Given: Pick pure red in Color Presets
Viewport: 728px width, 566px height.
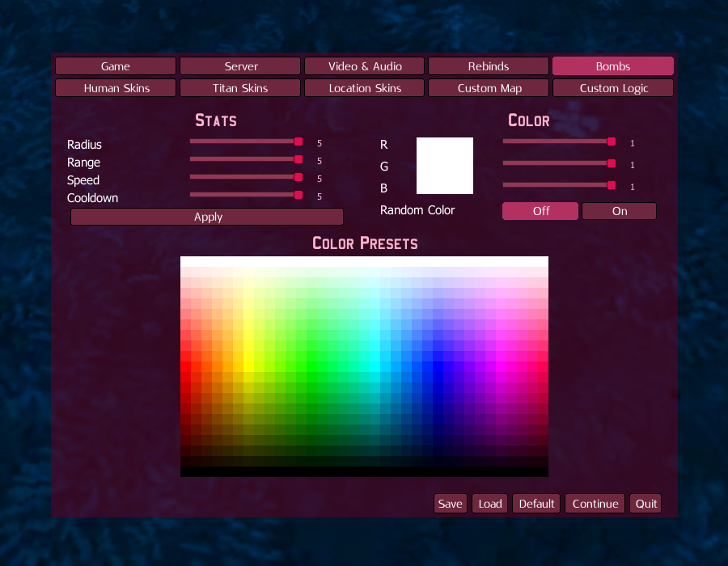Looking at the screenshot, I should [x=186, y=366].
